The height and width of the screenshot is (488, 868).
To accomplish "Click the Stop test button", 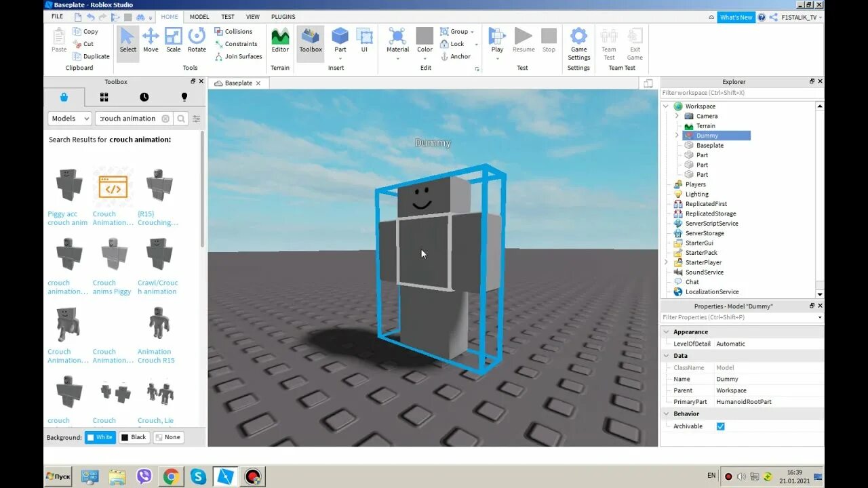I will click(549, 41).
